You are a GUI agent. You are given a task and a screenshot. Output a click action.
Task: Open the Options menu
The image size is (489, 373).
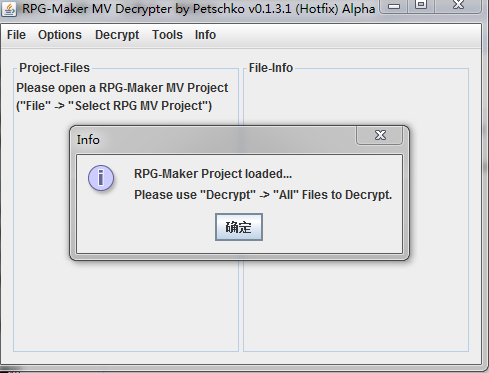[60, 35]
